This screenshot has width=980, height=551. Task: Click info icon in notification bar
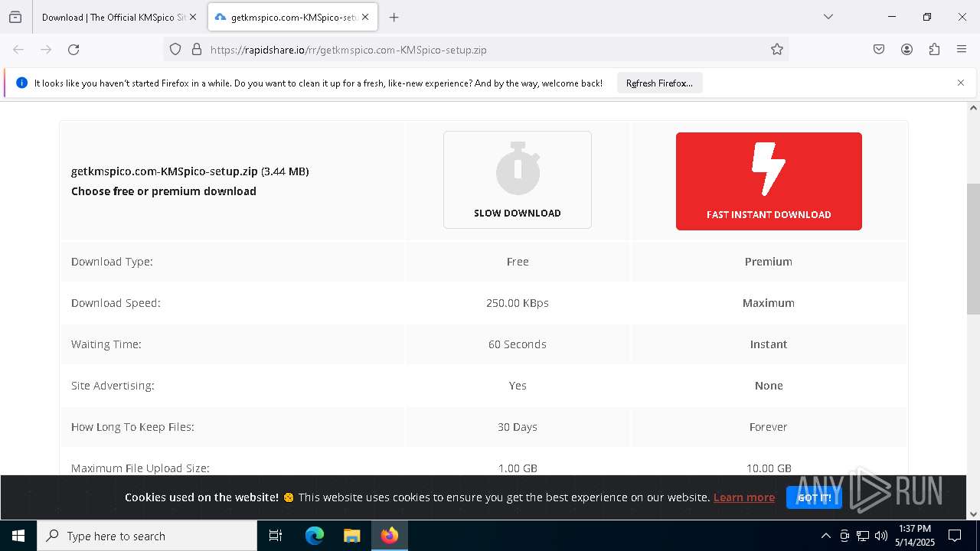(x=21, y=83)
